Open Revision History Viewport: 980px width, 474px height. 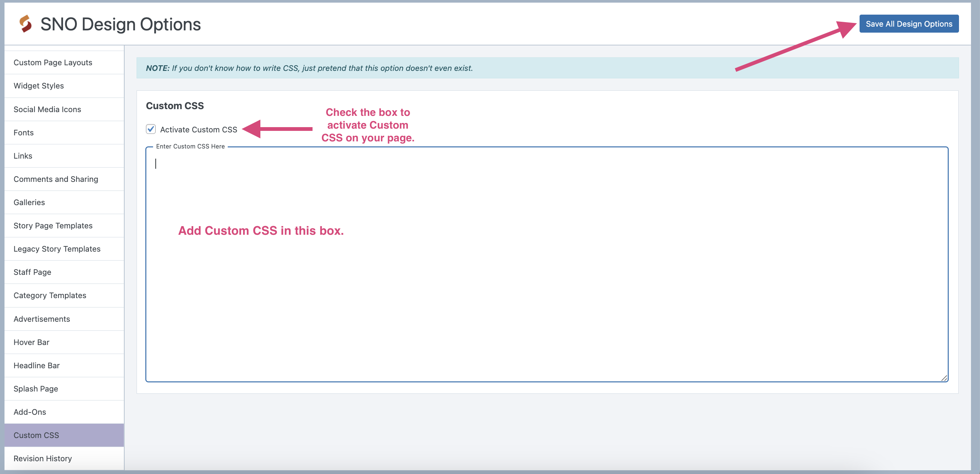(x=64, y=459)
